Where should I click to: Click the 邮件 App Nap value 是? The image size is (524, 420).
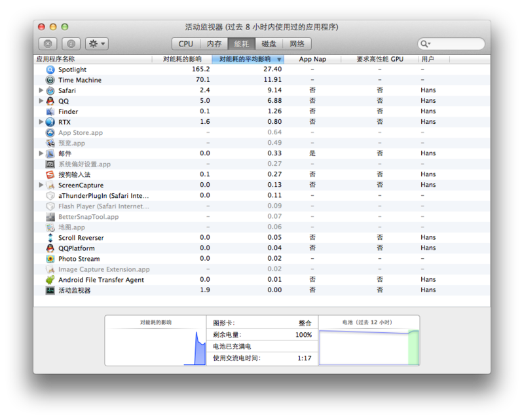[x=312, y=153]
